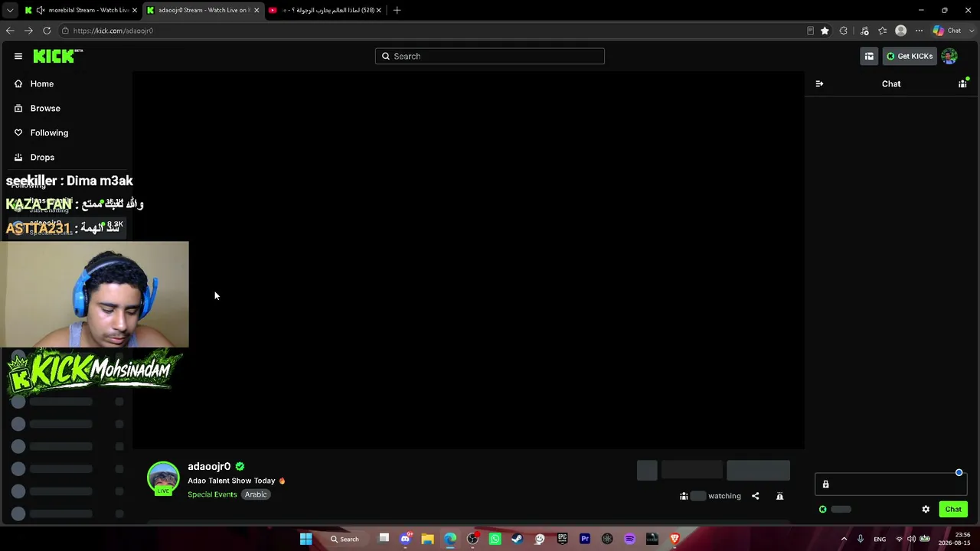The image size is (980, 551).
Task: Open a new browser tab
Action: [x=397, y=10]
